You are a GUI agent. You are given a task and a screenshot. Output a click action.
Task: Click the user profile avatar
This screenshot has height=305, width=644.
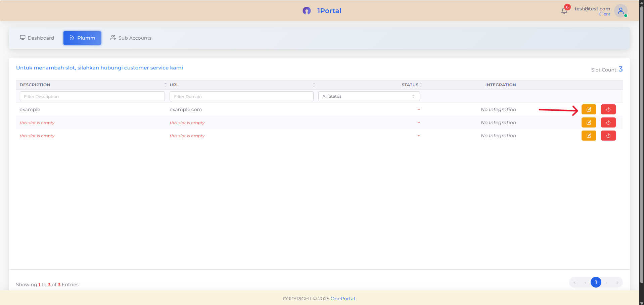coord(620,11)
